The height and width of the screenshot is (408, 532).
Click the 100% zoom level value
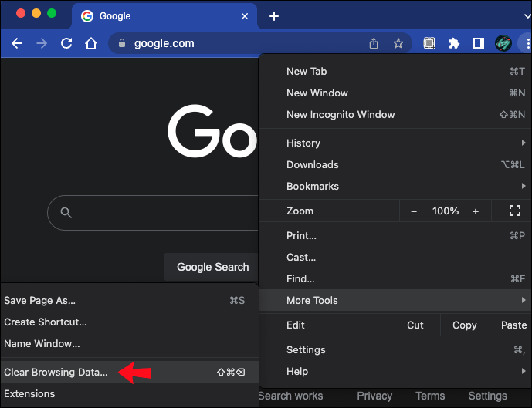446,211
